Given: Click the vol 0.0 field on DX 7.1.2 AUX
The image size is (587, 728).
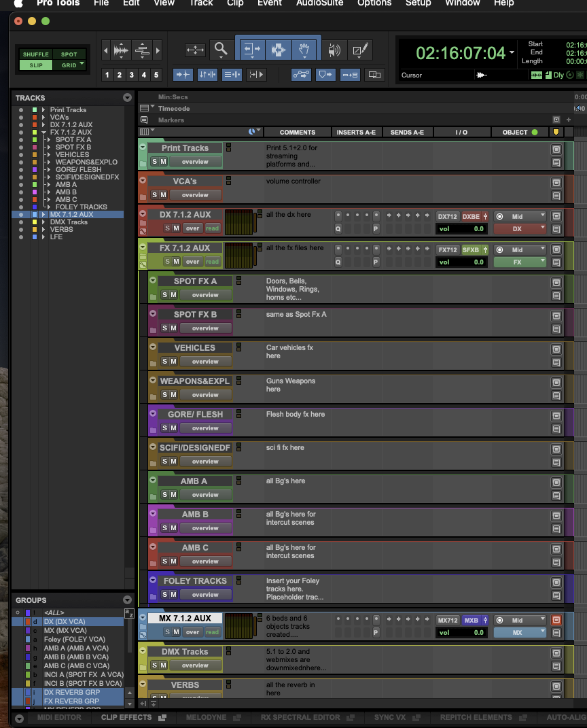Looking at the screenshot, I should (x=461, y=228).
